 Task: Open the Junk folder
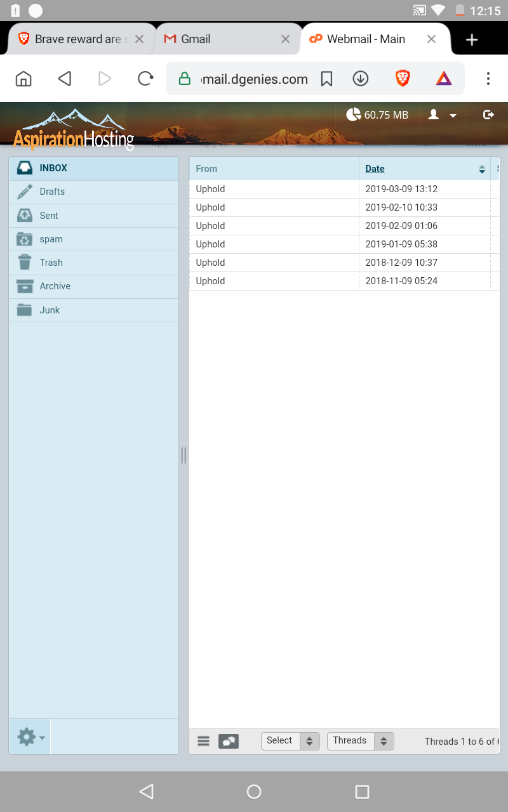coord(94,310)
